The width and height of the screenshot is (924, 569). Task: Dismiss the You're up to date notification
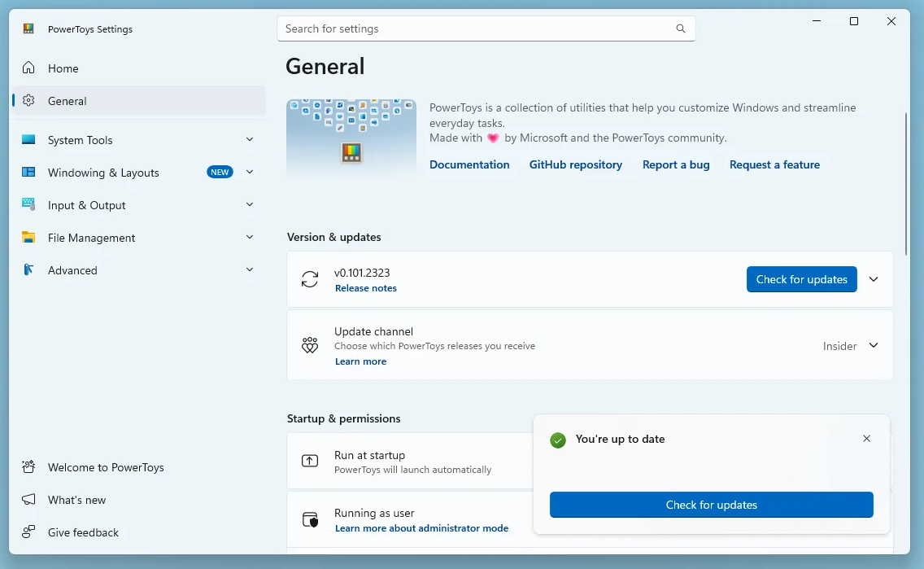tap(866, 438)
